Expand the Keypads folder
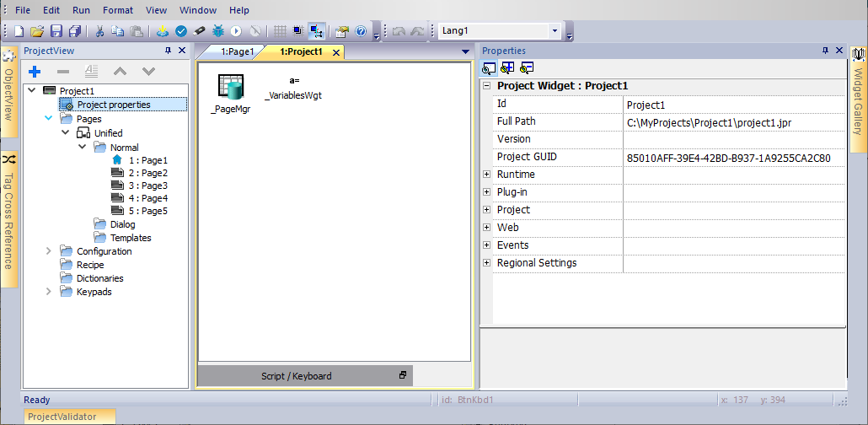The width and height of the screenshot is (868, 425). (x=48, y=292)
